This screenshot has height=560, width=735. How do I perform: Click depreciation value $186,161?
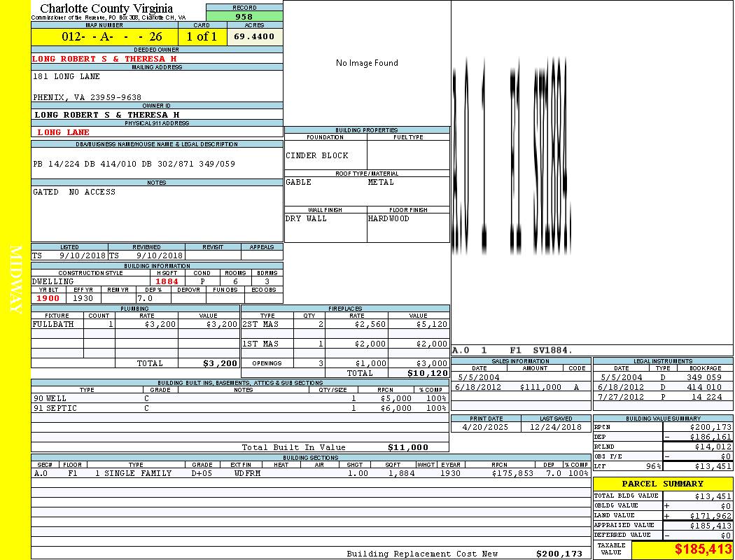point(710,437)
